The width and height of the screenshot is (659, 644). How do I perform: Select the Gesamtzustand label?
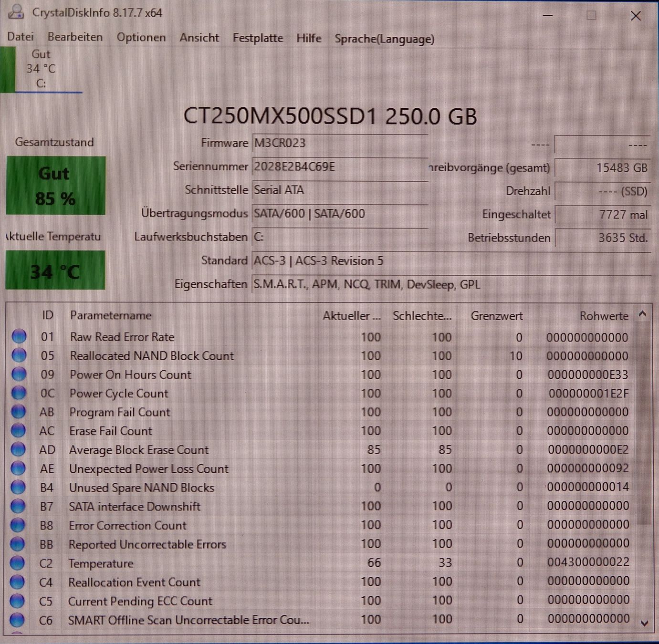tap(54, 142)
